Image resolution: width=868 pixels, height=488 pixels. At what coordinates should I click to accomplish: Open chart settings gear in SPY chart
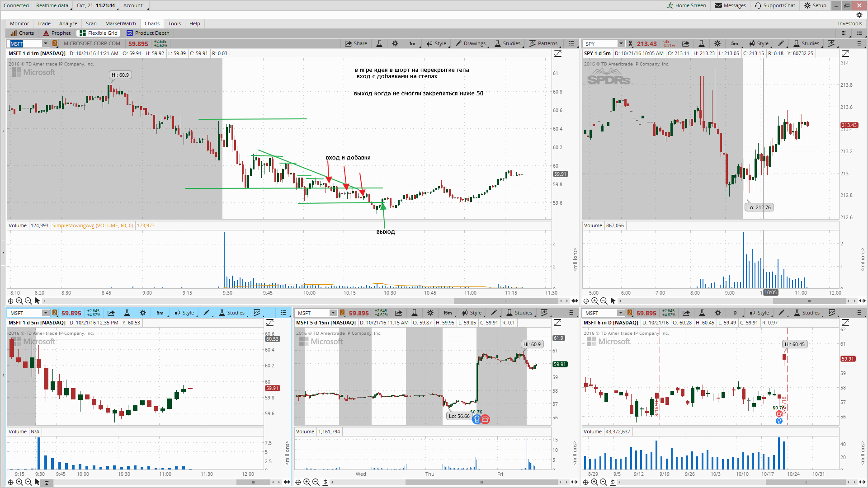tap(717, 44)
